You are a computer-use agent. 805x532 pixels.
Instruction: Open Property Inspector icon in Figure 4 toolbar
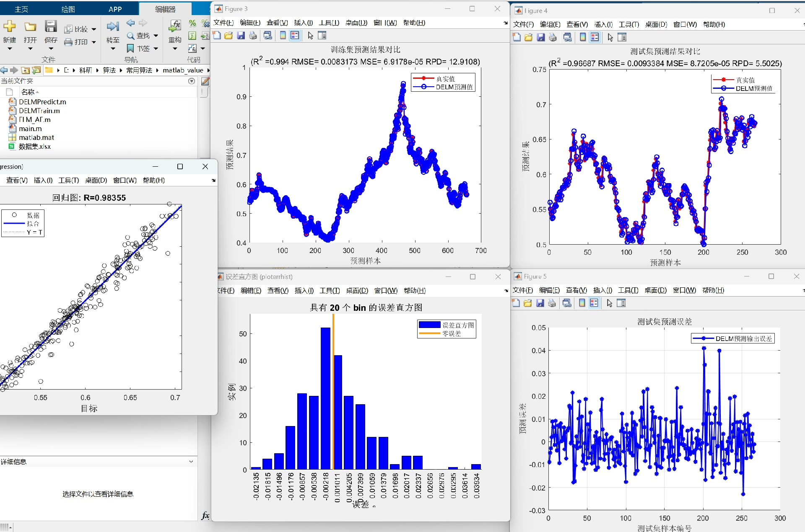[x=622, y=37]
